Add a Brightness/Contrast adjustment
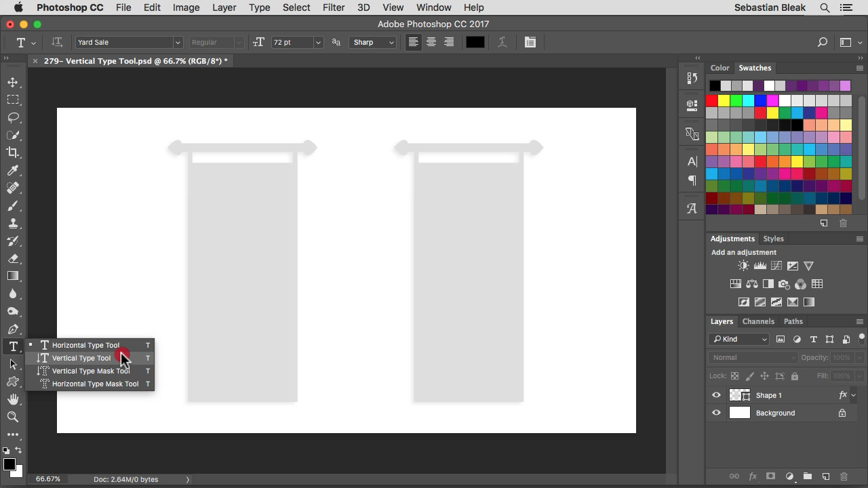The height and width of the screenshot is (488, 868). click(x=744, y=266)
